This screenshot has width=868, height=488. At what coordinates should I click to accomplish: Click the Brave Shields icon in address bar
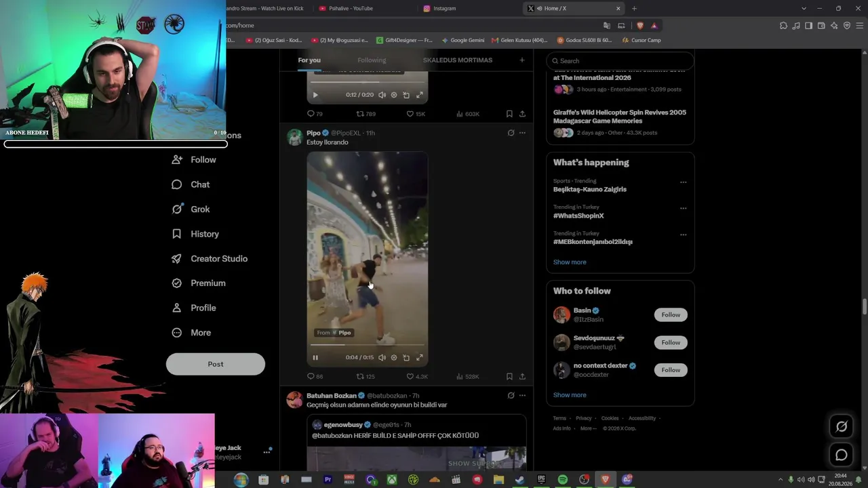[x=639, y=26]
